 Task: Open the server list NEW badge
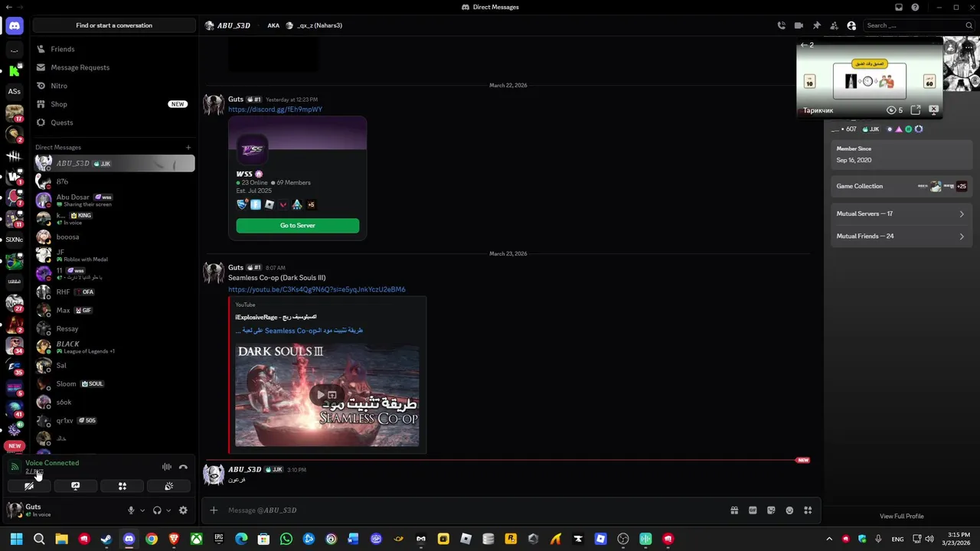click(15, 445)
